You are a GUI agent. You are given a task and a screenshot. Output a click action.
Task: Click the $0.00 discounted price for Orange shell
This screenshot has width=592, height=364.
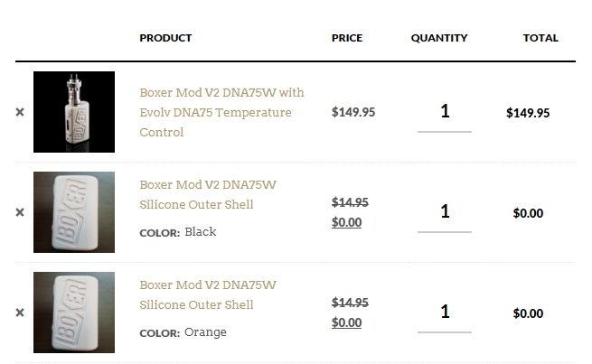tap(346, 322)
